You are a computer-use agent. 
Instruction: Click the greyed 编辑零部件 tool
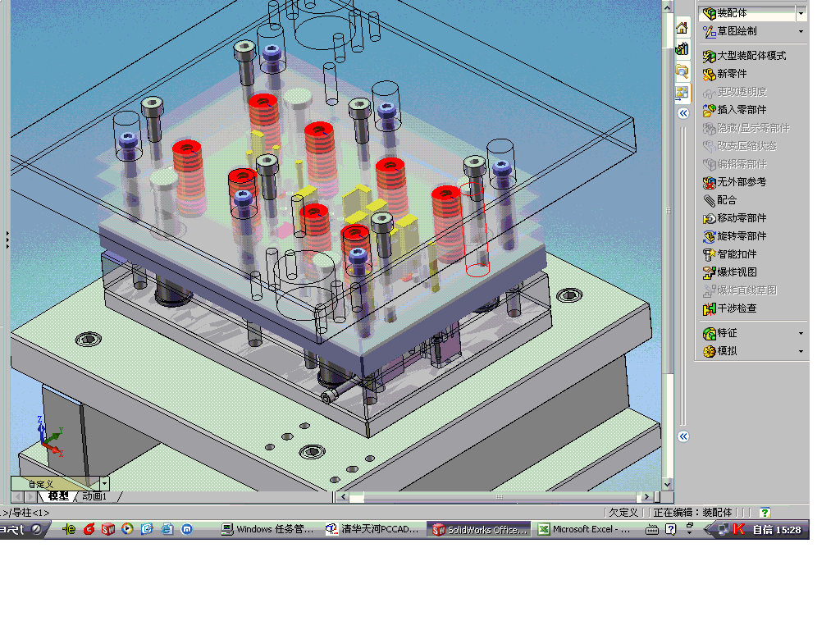734,164
